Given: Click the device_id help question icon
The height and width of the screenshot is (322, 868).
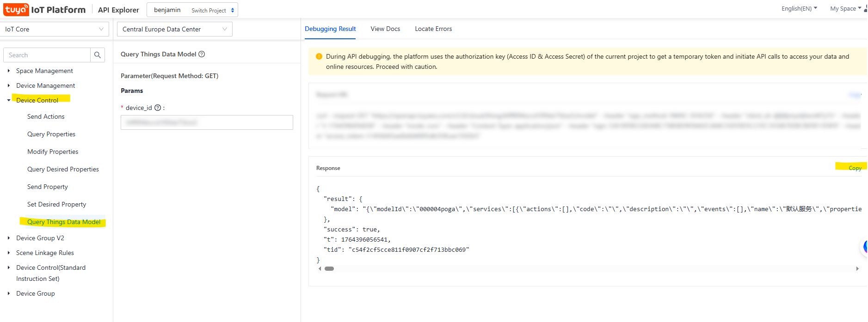Looking at the screenshot, I should pyautogui.click(x=158, y=108).
